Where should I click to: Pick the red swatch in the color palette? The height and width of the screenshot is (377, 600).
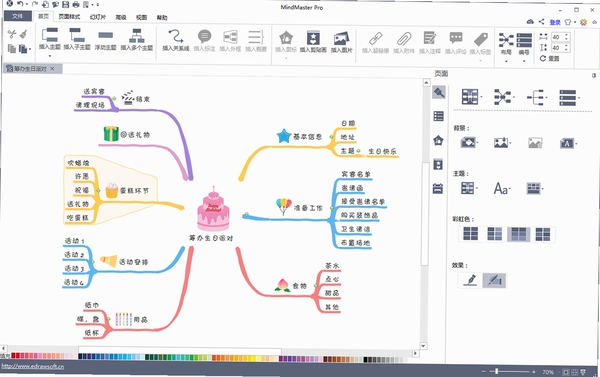13,356
